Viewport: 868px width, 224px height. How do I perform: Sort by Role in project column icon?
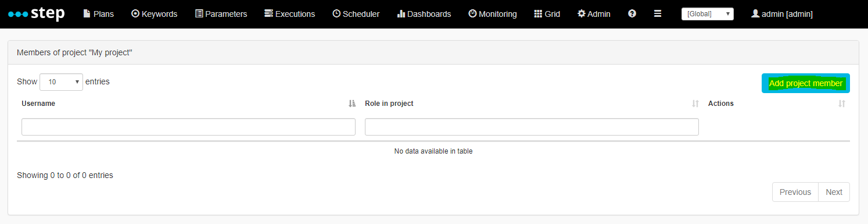(x=695, y=104)
